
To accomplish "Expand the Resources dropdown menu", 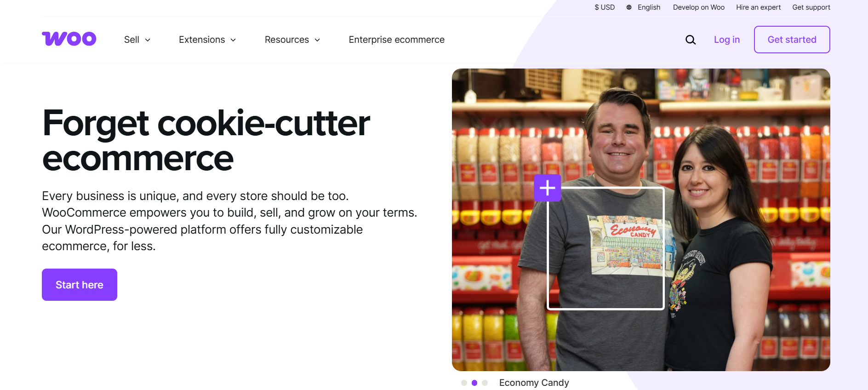I will 292,40.
